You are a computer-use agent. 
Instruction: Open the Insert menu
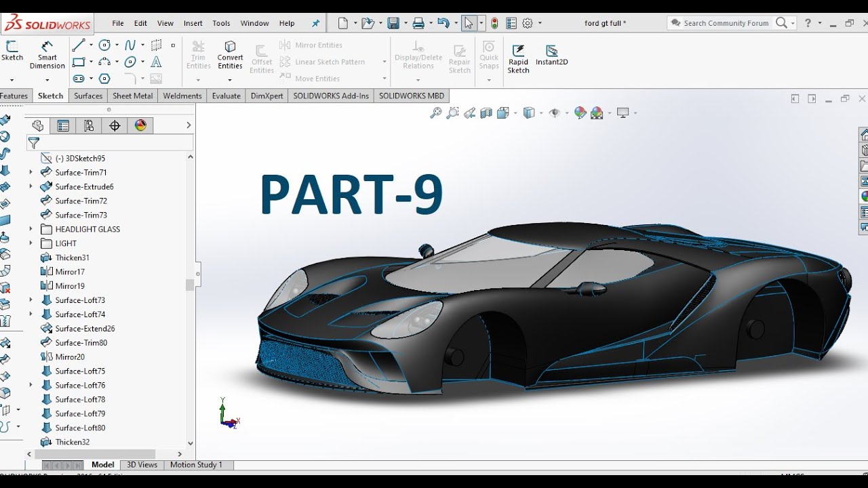193,23
